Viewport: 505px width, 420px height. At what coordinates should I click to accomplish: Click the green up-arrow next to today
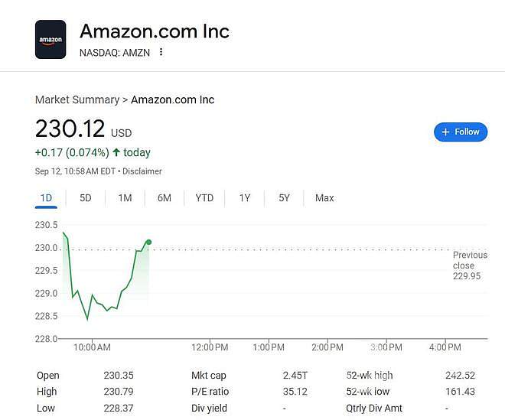click(116, 152)
